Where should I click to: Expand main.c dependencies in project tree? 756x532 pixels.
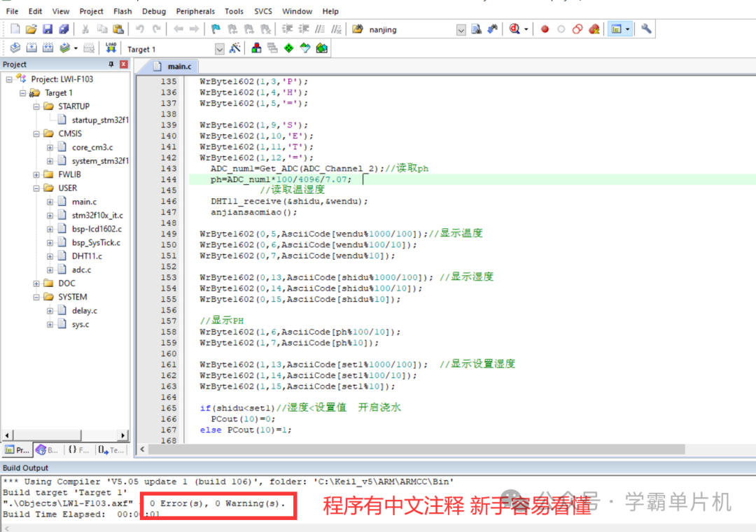click(x=50, y=202)
